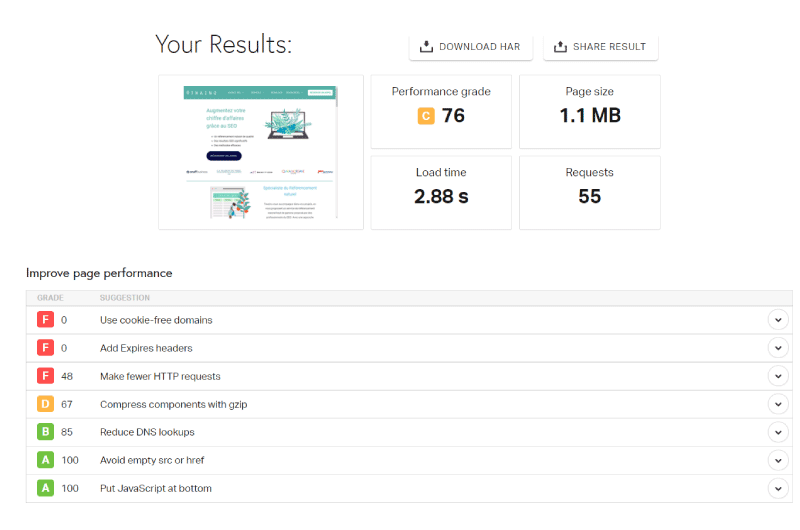Screen dimensions: 800x530
Task: Expand the Compress components with gzip suggestion
Action: (x=778, y=404)
